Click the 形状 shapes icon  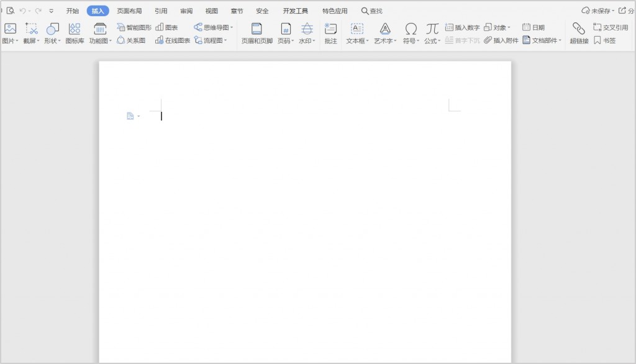pyautogui.click(x=52, y=29)
